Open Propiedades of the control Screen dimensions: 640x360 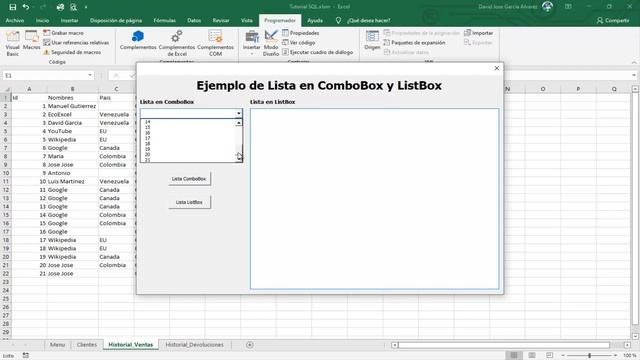pos(301,33)
